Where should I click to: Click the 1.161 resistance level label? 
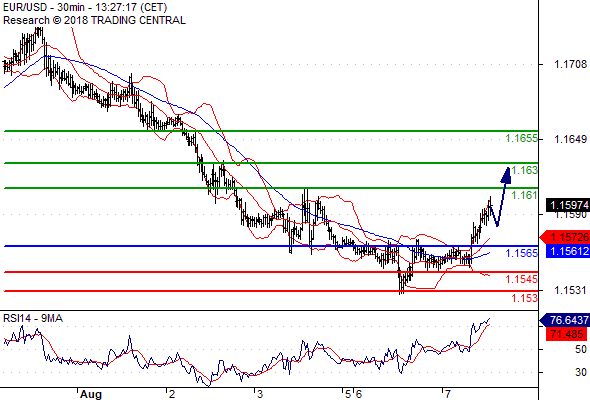pos(525,195)
